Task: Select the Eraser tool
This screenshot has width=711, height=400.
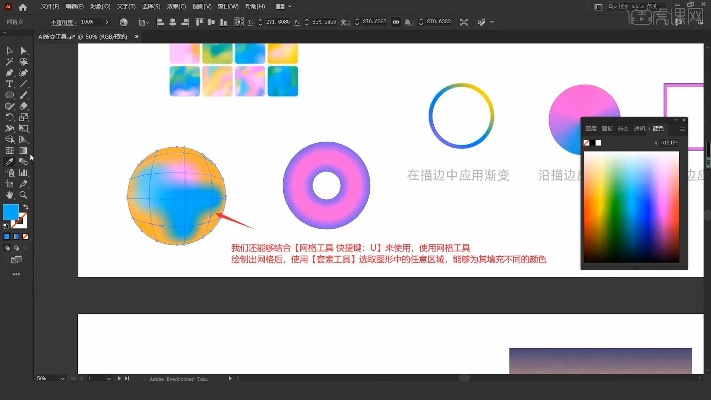Action: pyautogui.click(x=24, y=106)
